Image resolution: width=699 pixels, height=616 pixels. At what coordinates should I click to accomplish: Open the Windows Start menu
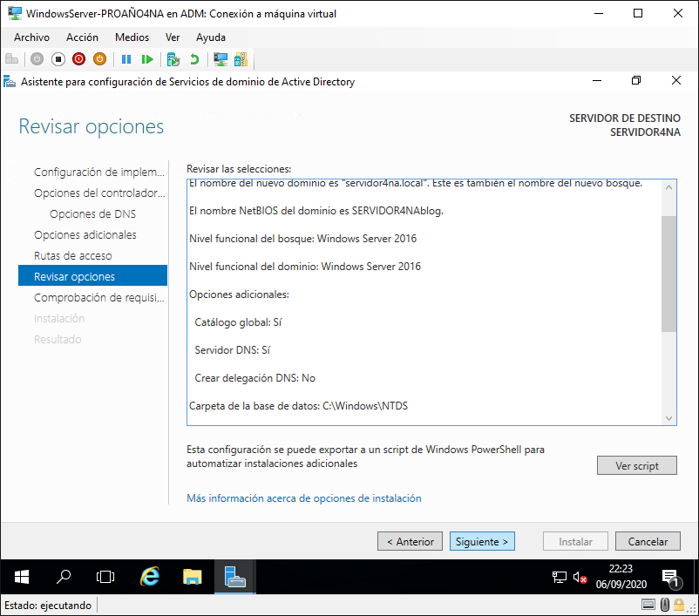pos(22,577)
